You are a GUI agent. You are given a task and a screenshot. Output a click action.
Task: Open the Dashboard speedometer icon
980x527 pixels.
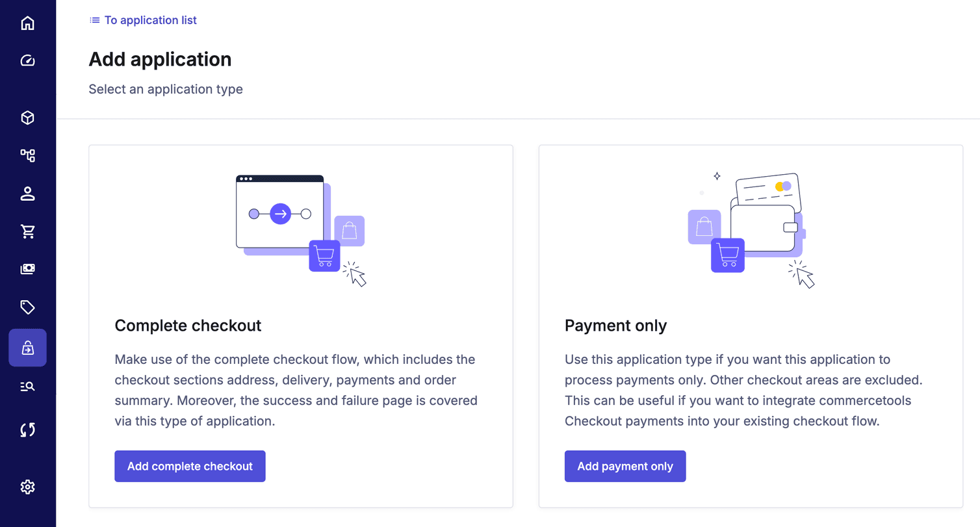[27, 60]
